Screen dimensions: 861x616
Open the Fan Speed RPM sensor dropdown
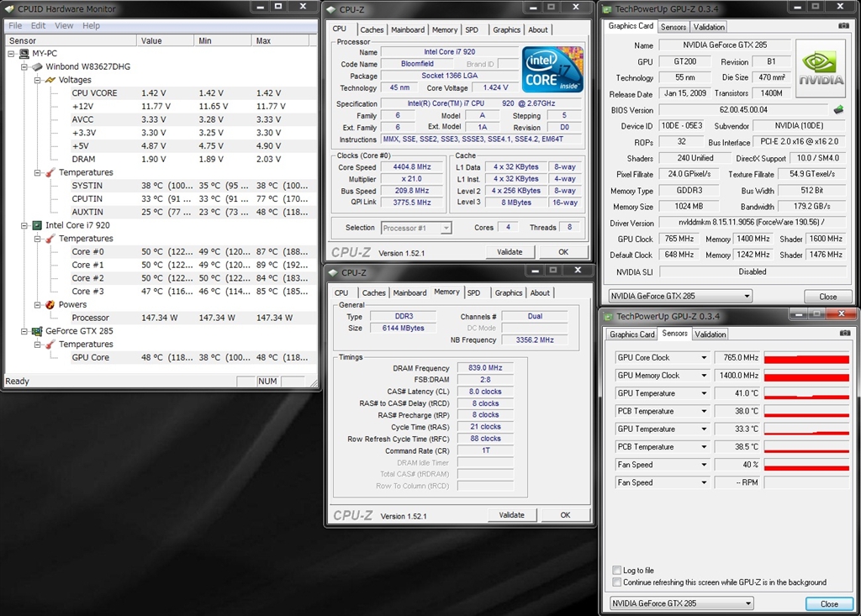pos(704,482)
